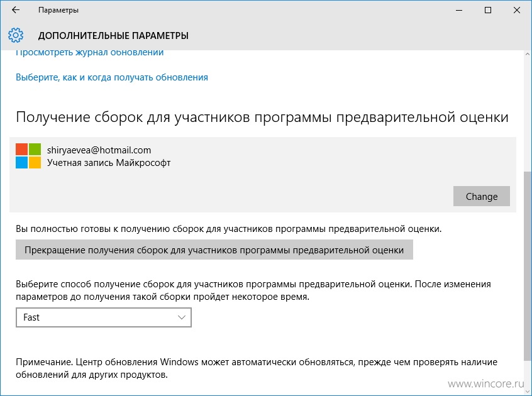Maximize the Параметры window
This screenshot has width=532, height=396.
tap(488, 10)
